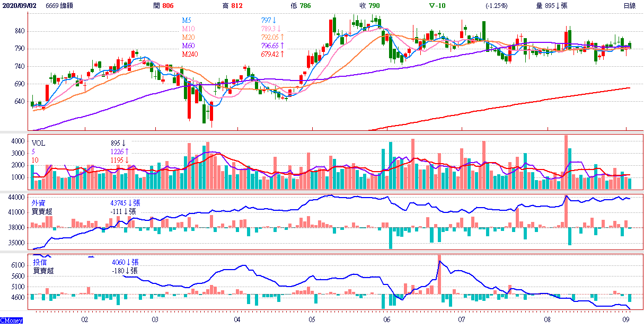Select the VOL volume panel label

39,143
